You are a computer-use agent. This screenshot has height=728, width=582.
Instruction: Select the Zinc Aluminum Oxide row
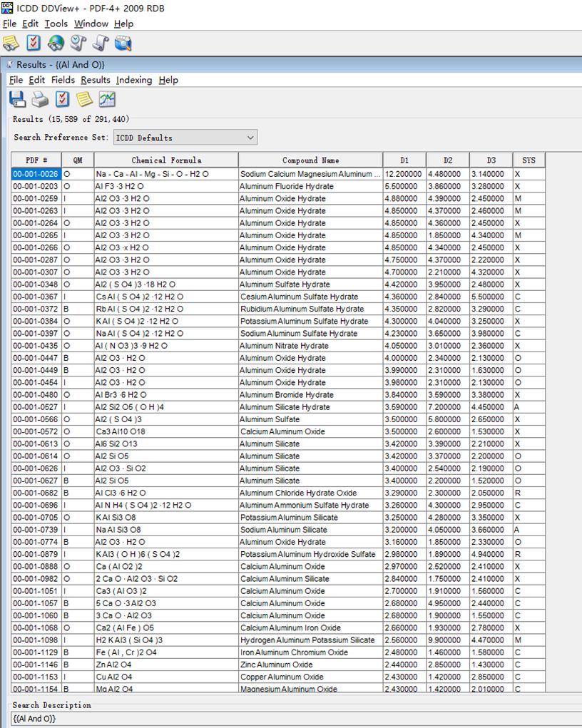point(277,665)
